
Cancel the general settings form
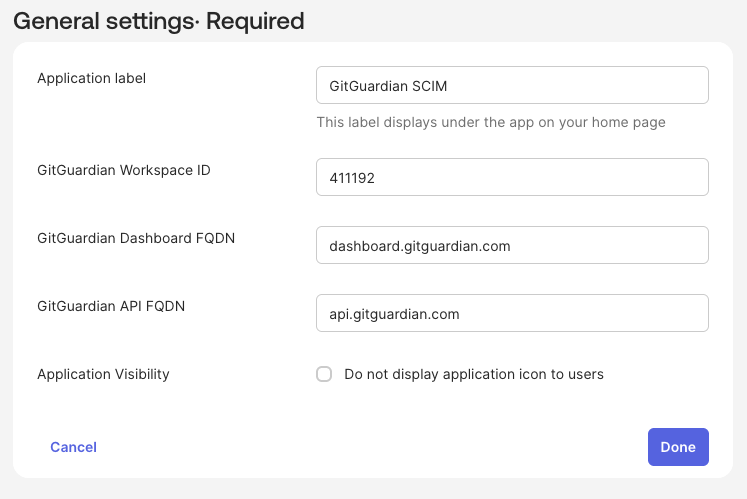pyautogui.click(x=73, y=447)
